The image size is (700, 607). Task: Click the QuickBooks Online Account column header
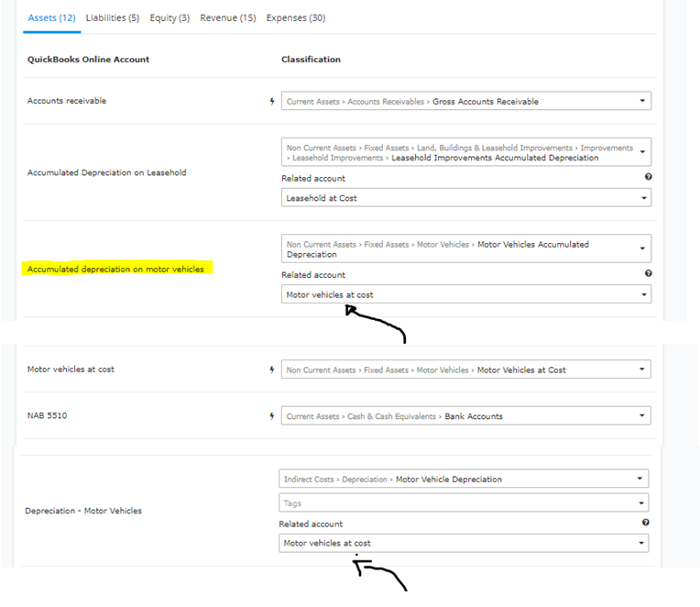(x=88, y=60)
